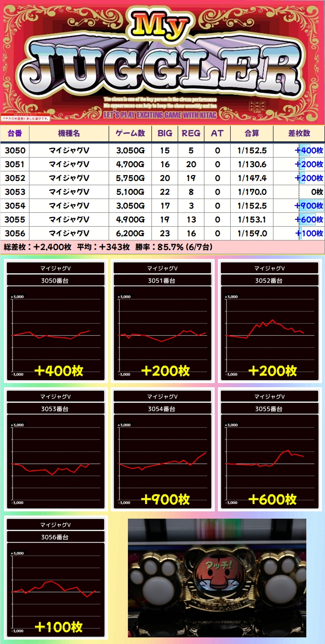The width and height of the screenshot is (325, 644).
Task: Open the slump graph for 3052番台
Action: tap(269, 321)
